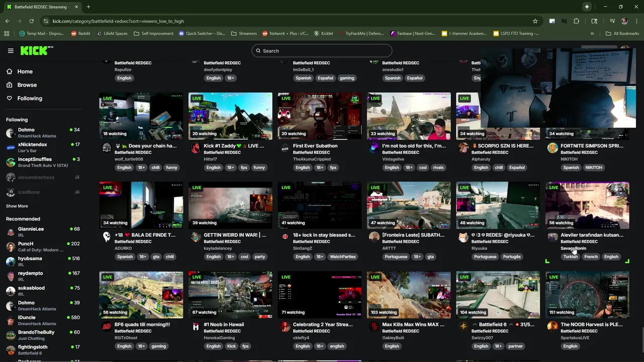Screen dimensions: 644x362
Task: Click Vintagelive channel avatar
Action: (x=374, y=148)
